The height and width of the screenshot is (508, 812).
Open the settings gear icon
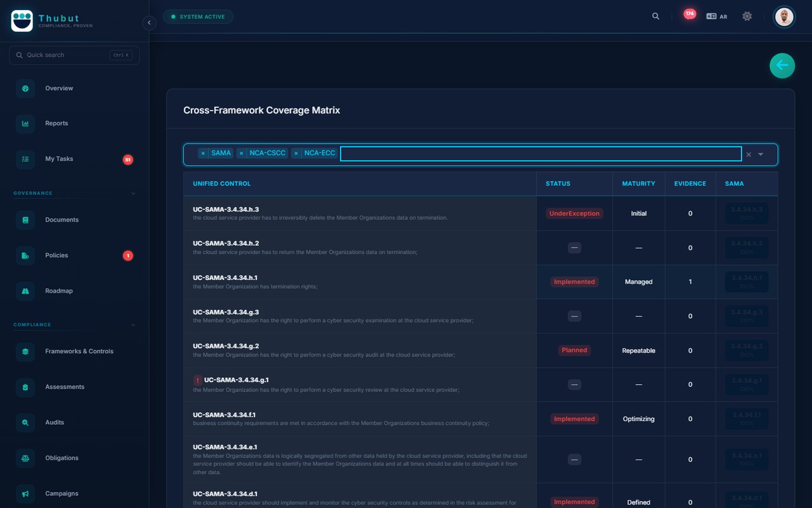pyautogui.click(x=747, y=17)
